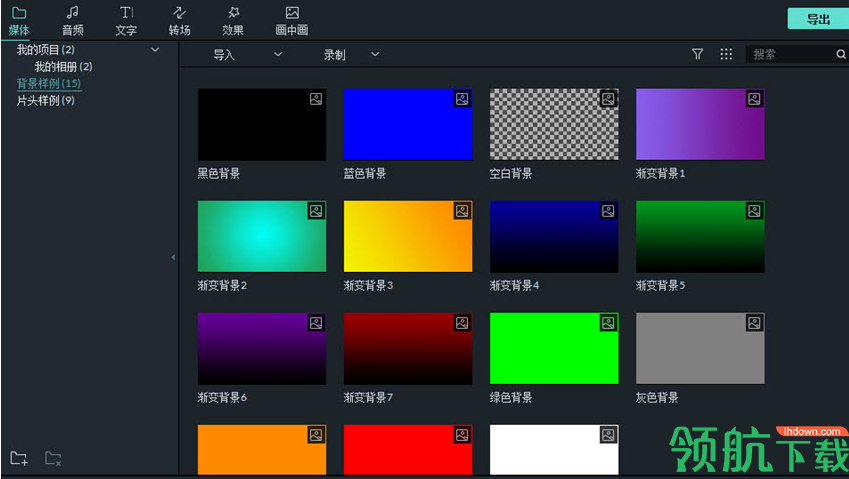Select the solid orange background thumbnail
Viewport: 849px width, 479px height.
point(262,450)
